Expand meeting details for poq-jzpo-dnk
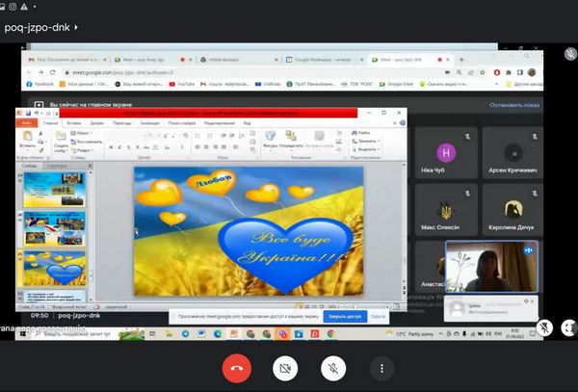 41,27
